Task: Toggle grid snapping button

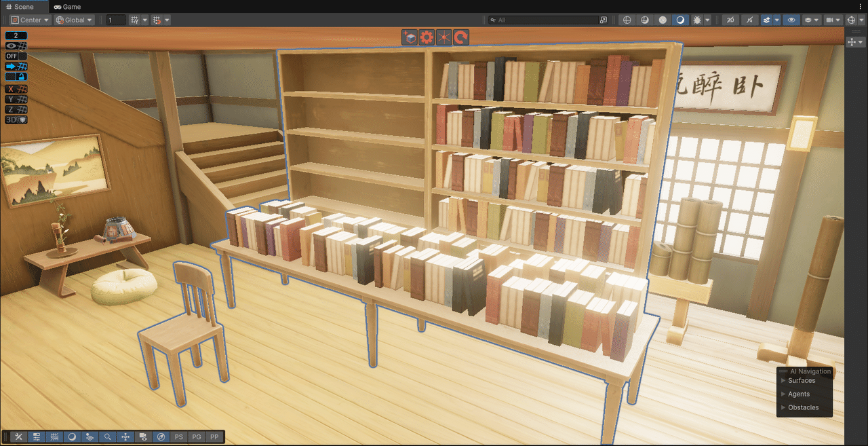Action: (x=157, y=20)
